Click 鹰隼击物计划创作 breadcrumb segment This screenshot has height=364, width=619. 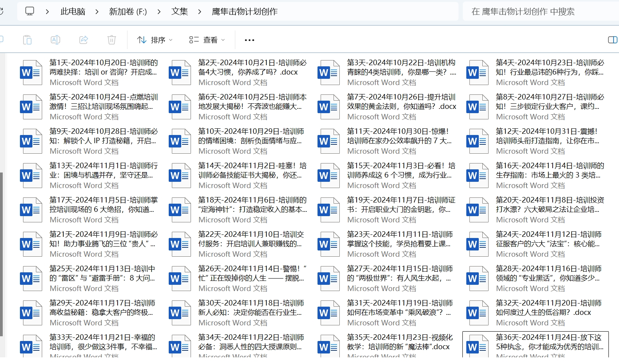click(245, 12)
